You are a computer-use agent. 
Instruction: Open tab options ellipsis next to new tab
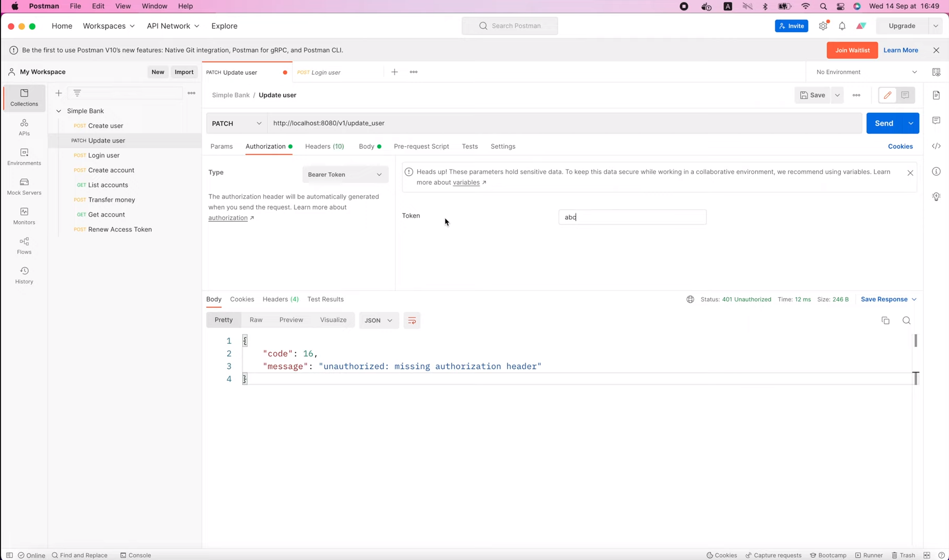[x=414, y=72]
